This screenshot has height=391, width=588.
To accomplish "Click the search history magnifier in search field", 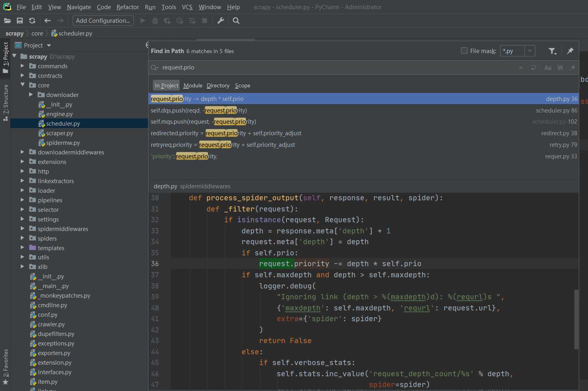I will tap(154, 68).
